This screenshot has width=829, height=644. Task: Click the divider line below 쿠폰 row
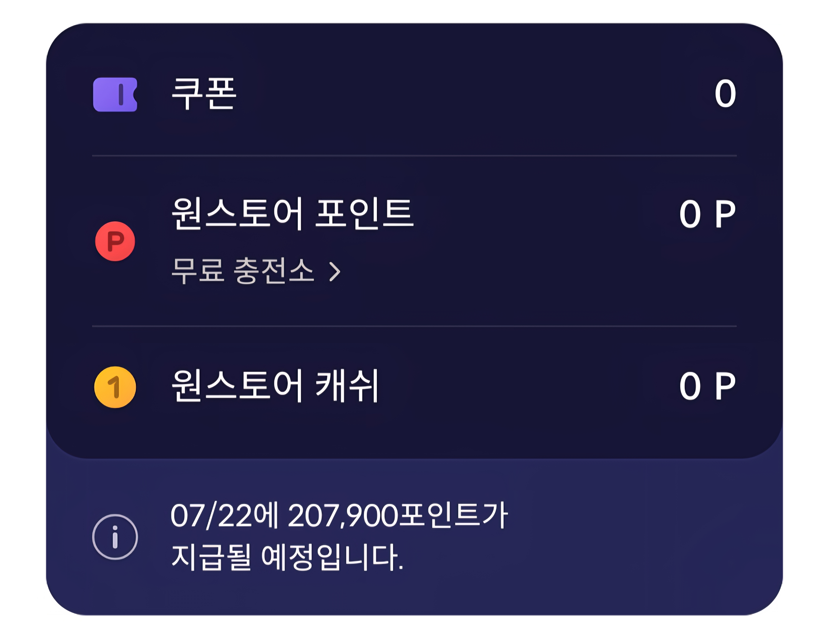pyautogui.click(x=414, y=156)
